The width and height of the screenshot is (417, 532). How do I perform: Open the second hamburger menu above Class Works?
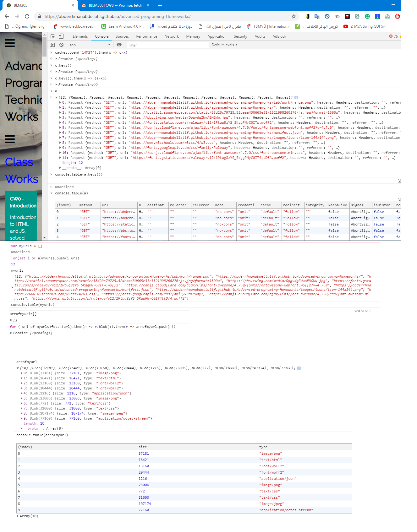tap(10, 139)
